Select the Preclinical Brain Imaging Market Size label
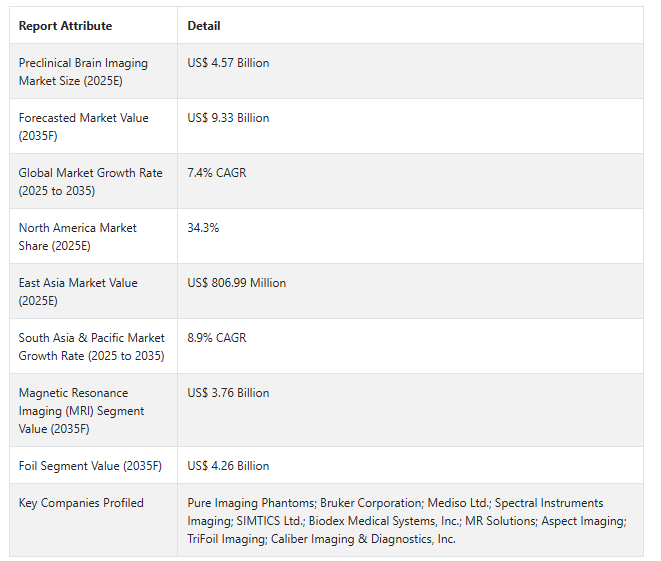Image resolution: width=661 pixels, height=561 pixels. click(x=83, y=72)
